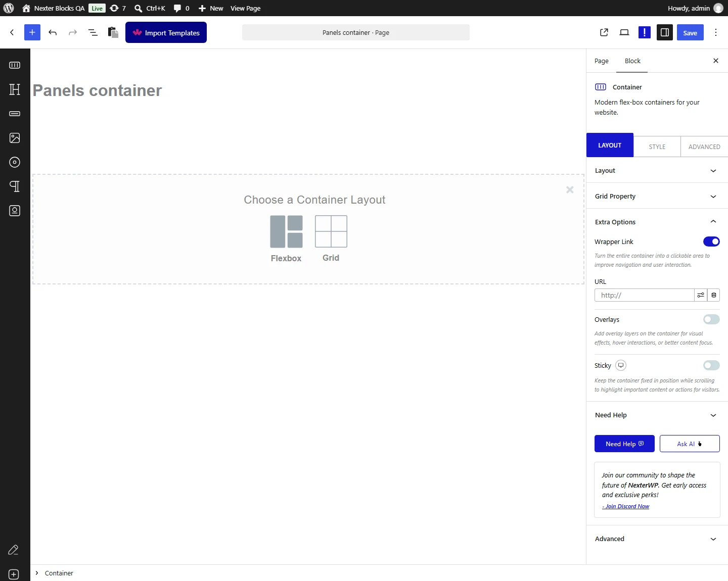Dismiss the Choose a Container Layout box
Image resolution: width=728 pixels, height=581 pixels.
tap(570, 189)
